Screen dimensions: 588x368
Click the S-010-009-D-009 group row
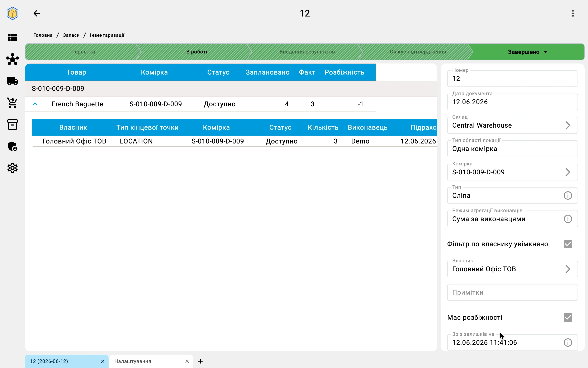point(231,89)
